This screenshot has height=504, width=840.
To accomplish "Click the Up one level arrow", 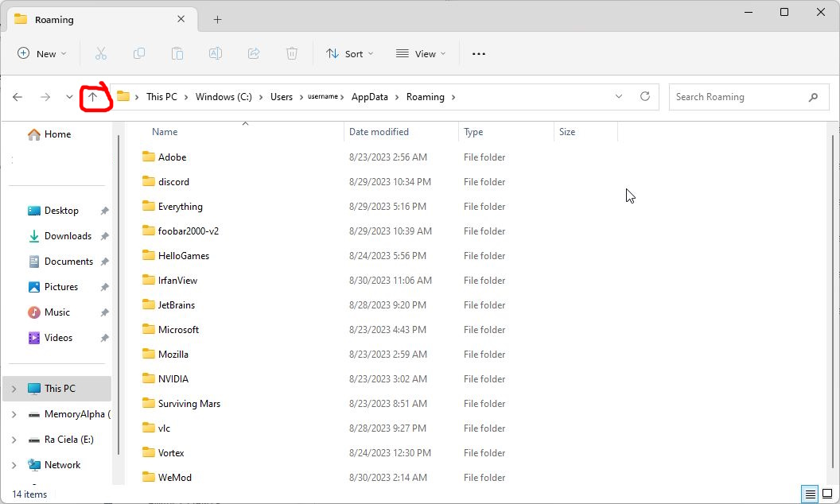I will [x=92, y=97].
